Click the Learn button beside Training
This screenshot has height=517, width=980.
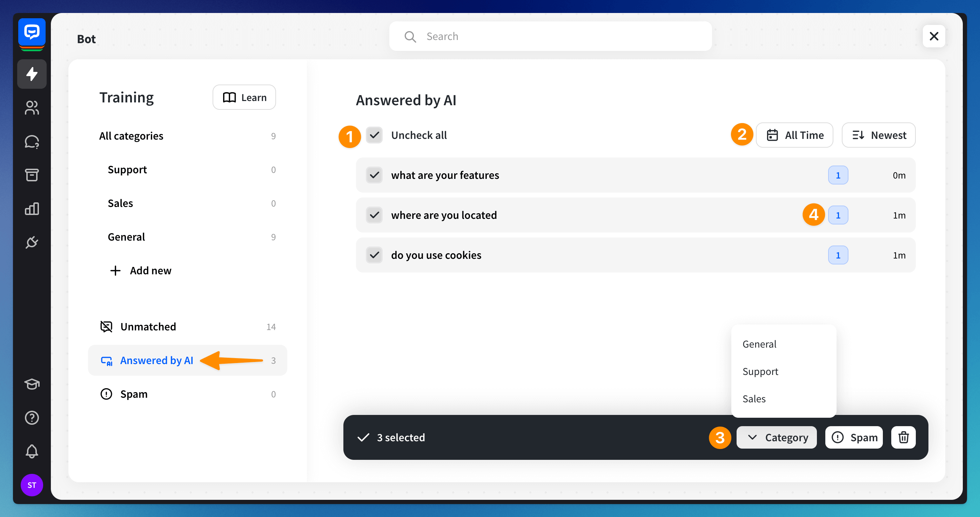pos(244,98)
